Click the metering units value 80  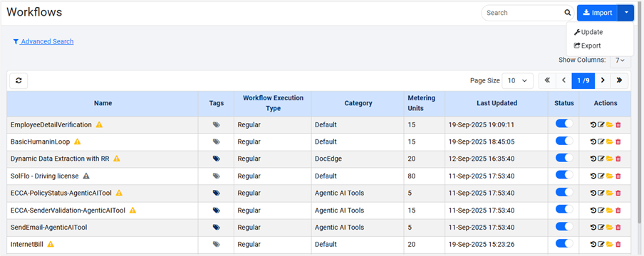pos(412,176)
